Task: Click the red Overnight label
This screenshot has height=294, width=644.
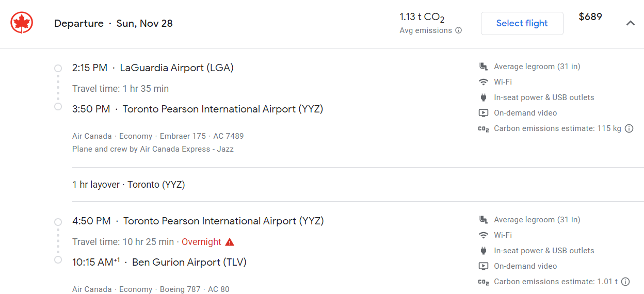Action: [201, 242]
